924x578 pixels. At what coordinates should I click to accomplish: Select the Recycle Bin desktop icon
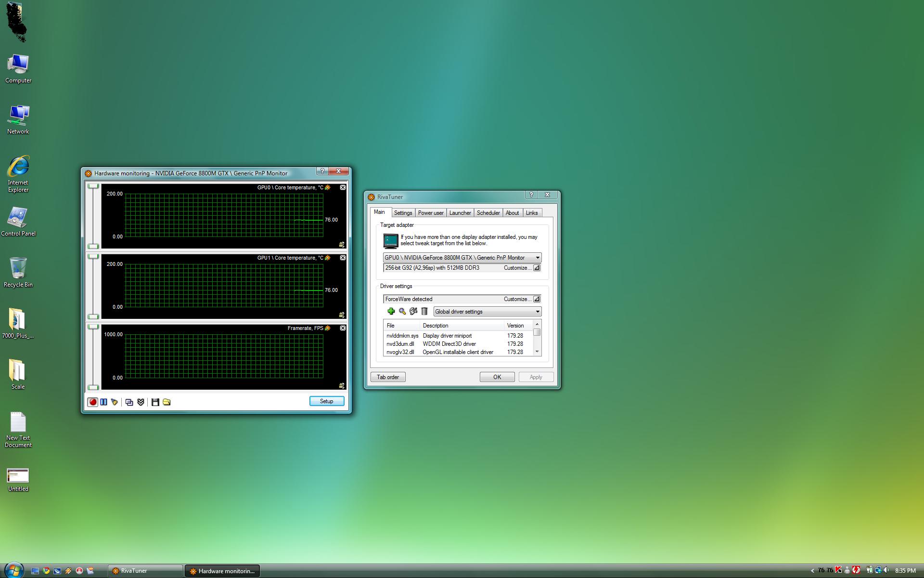tap(18, 273)
